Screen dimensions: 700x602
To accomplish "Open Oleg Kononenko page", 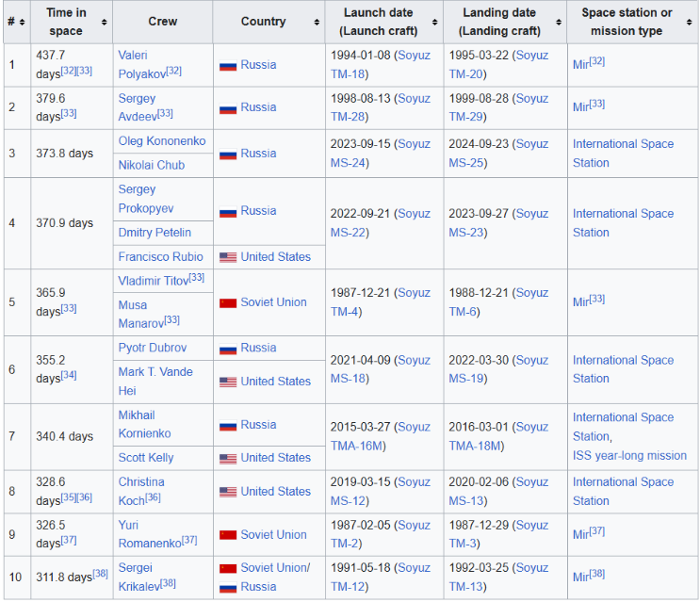I will pyautogui.click(x=162, y=141).
